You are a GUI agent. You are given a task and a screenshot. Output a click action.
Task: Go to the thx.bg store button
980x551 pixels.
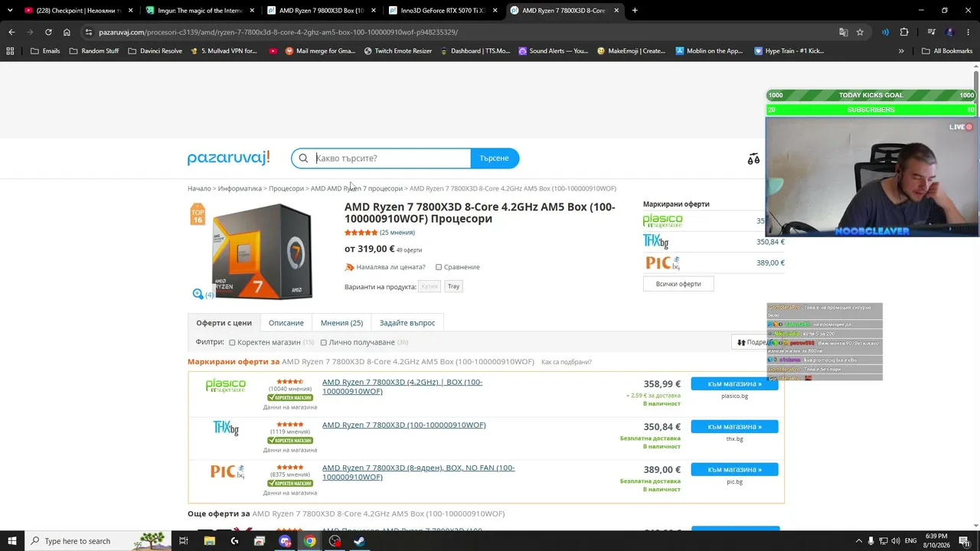[x=734, y=427]
